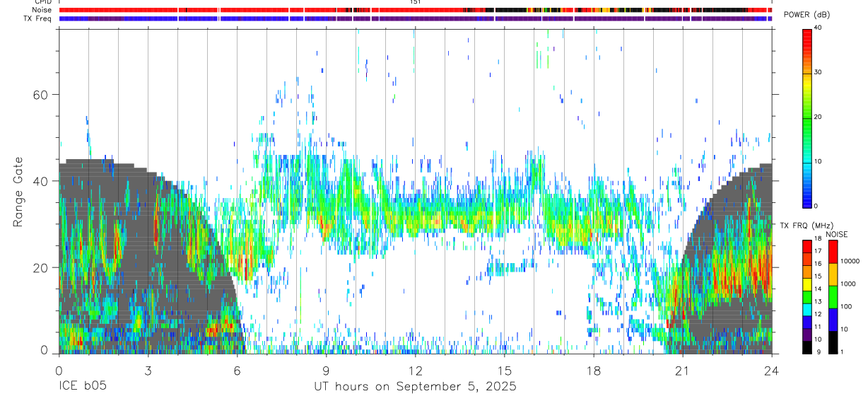Click the black segment of the TX FRQ colorbar

click(x=807, y=347)
